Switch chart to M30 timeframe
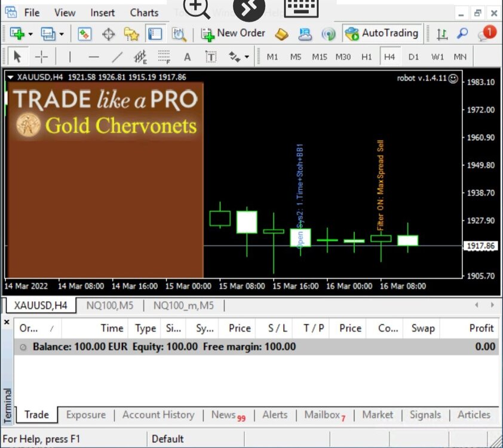The image size is (503, 448). 343,57
